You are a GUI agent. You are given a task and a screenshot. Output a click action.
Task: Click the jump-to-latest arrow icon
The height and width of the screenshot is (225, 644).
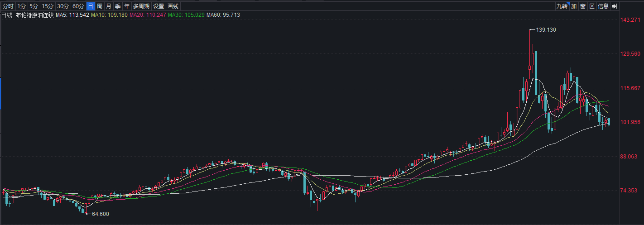[x=615, y=6]
